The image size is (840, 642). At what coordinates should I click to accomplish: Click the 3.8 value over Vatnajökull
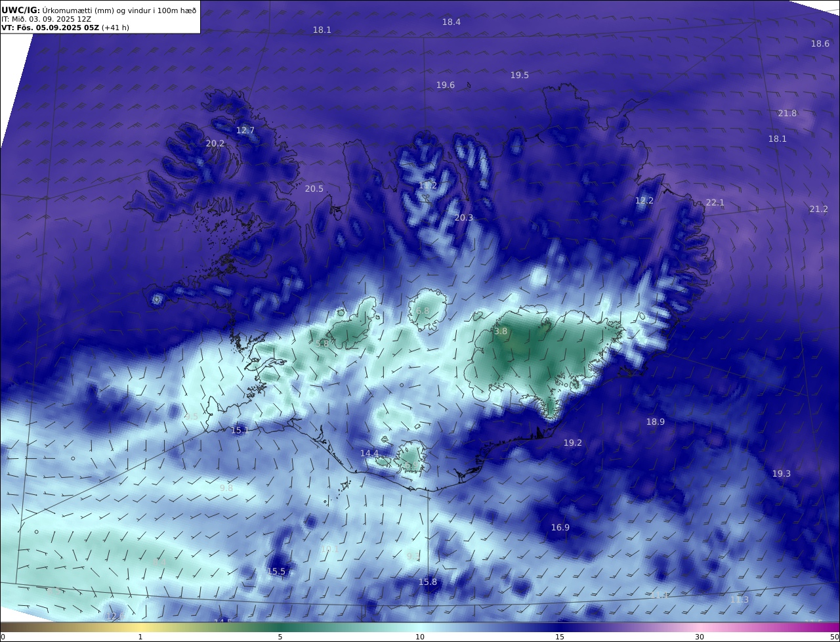(x=501, y=332)
